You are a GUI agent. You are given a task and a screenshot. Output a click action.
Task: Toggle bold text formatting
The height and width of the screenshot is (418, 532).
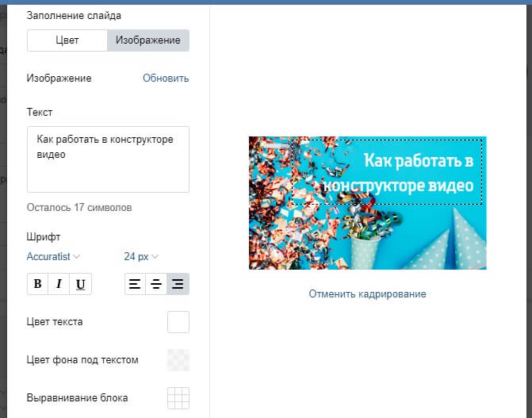pyautogui.click(x=37, y=284)
